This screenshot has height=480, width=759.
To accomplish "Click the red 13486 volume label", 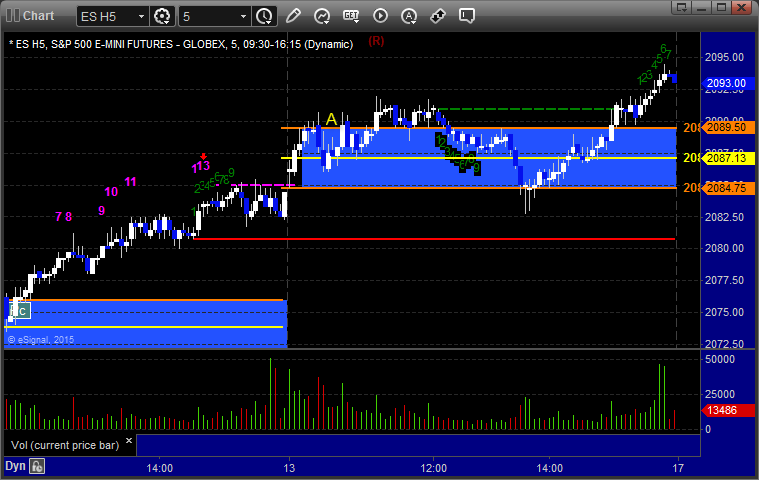I will pyautogui.click(x=728, y=410).
